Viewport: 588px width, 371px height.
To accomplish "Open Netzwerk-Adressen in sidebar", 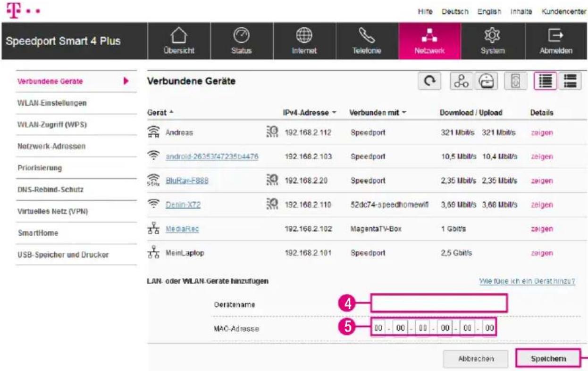I will (x=76, y=146).
